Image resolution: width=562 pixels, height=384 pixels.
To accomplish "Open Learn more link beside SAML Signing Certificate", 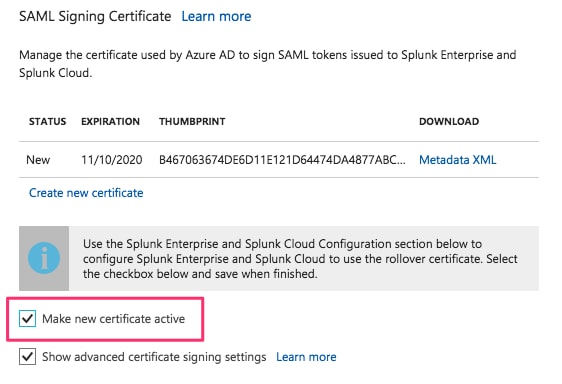I will [216, 16].
